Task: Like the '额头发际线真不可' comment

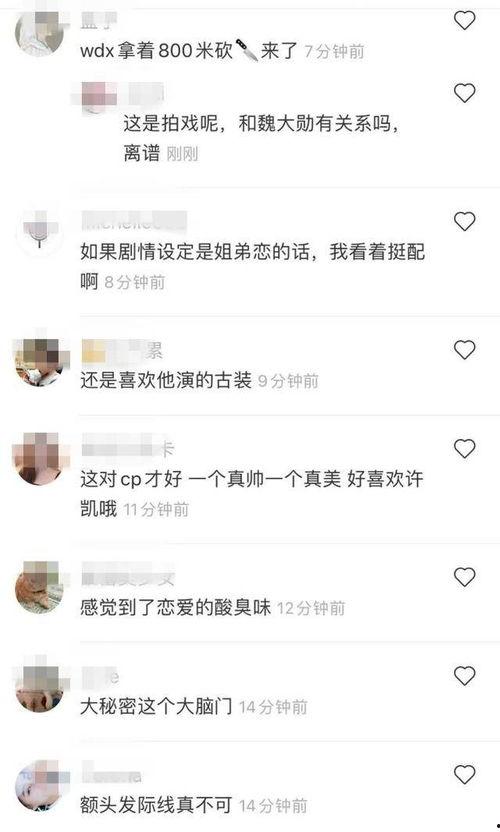Action: 464,775
